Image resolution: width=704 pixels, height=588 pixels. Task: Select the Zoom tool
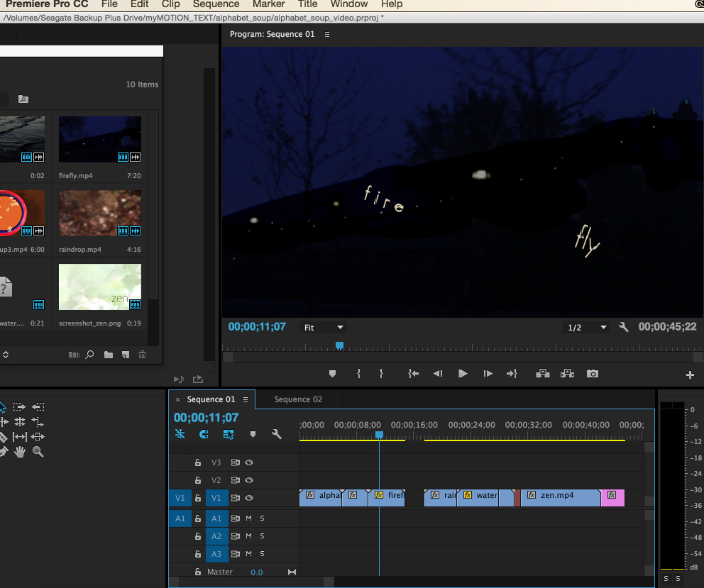[38, 452]
